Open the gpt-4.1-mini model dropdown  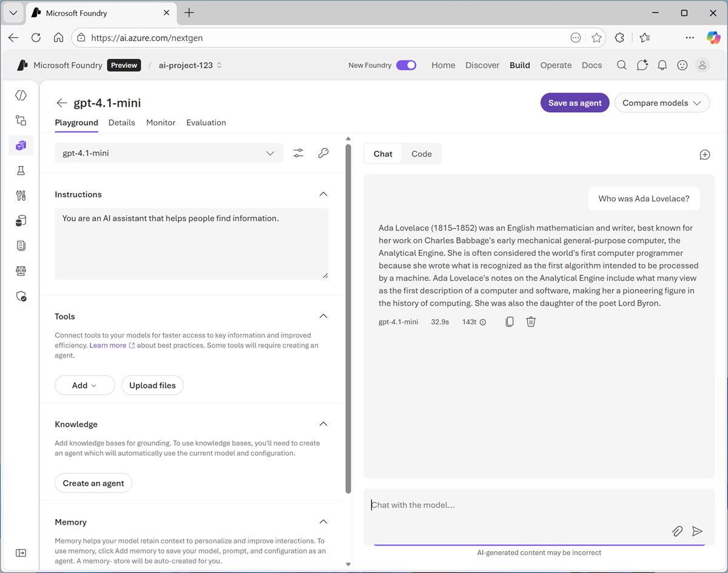[x=169, y=153]
